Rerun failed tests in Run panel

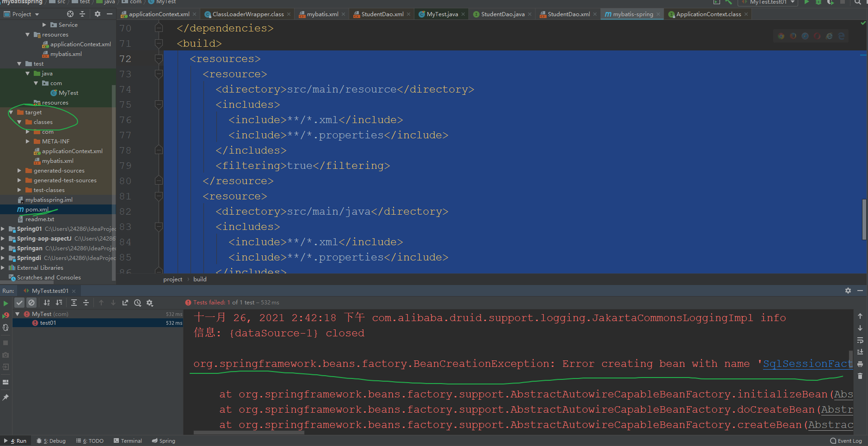(x=6, y=316)
